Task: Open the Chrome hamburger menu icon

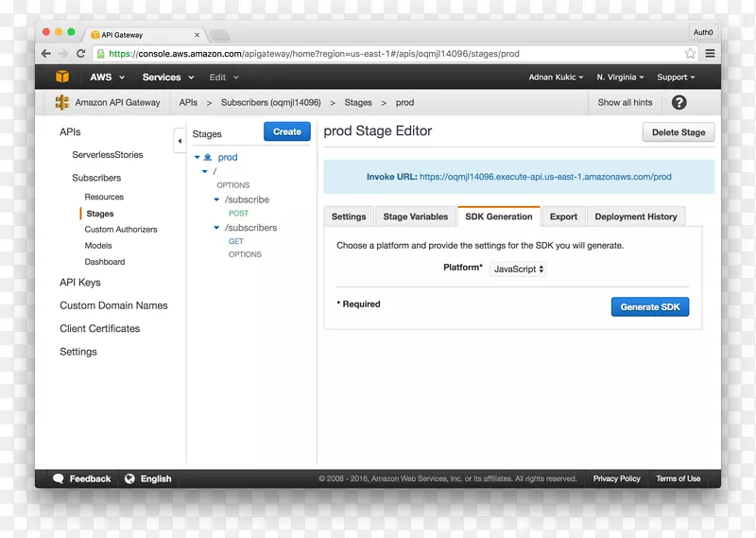Action: [x=710, y=54]
